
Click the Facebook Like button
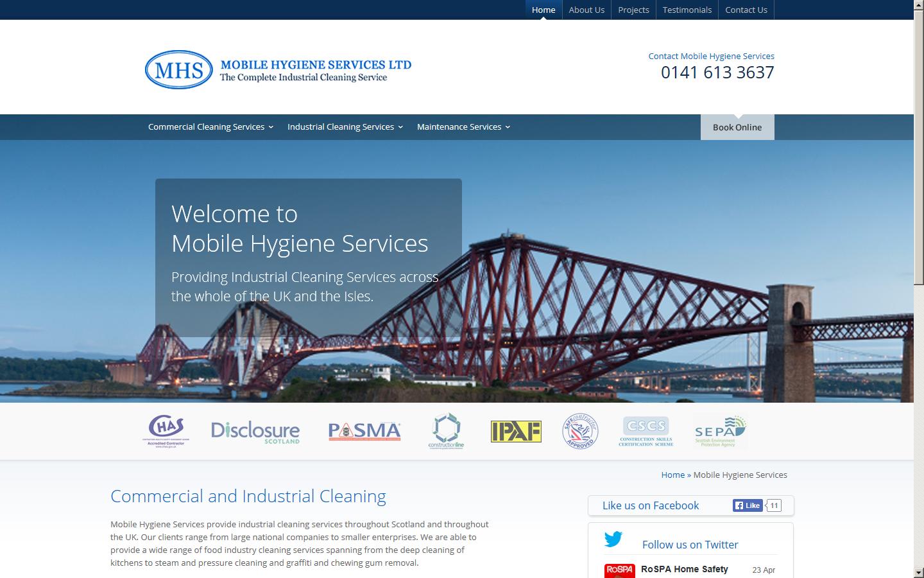click(748, 505)
